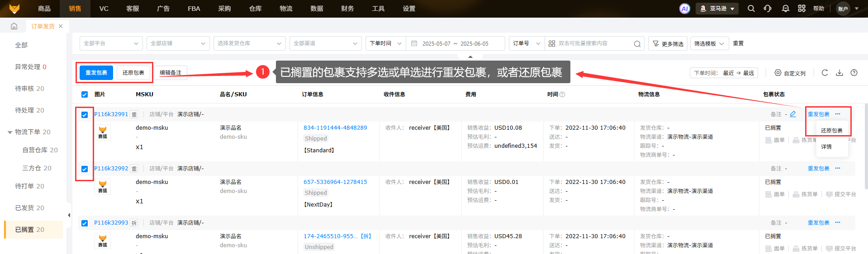Screen dimensions: 868x254
Task: Click the 重置 reset link
Action: click(x=738, y=43)
